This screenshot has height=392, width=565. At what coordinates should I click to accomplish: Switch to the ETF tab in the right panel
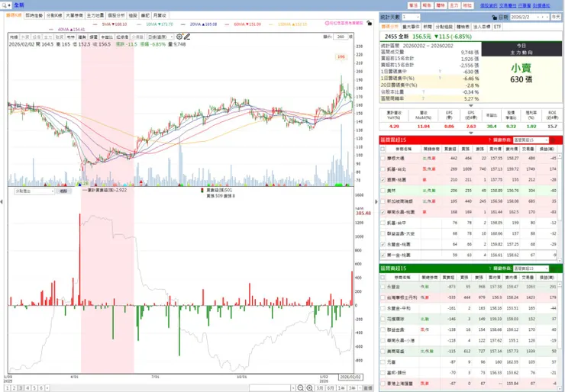click(x=497, y=27)
